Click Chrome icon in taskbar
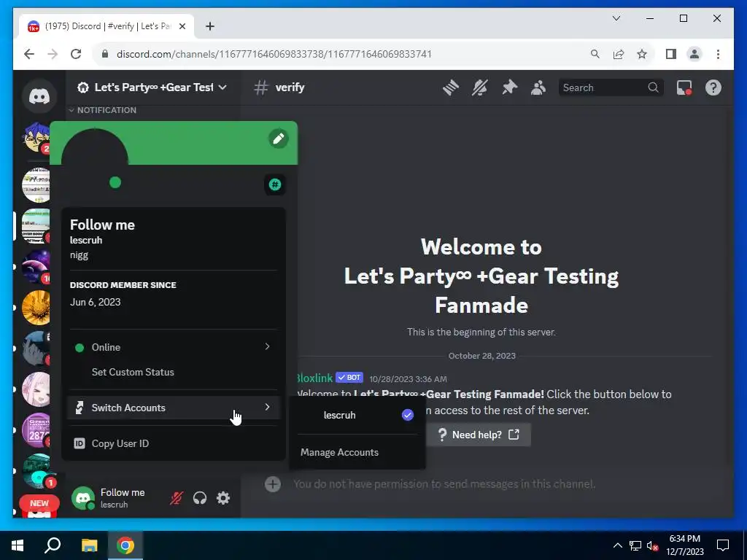 pyautogui.click(x=125, y=545)
